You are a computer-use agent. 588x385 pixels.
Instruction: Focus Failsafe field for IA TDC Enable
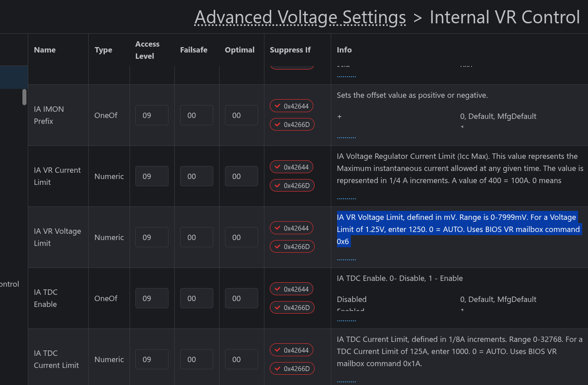click(x=197, y=298)
